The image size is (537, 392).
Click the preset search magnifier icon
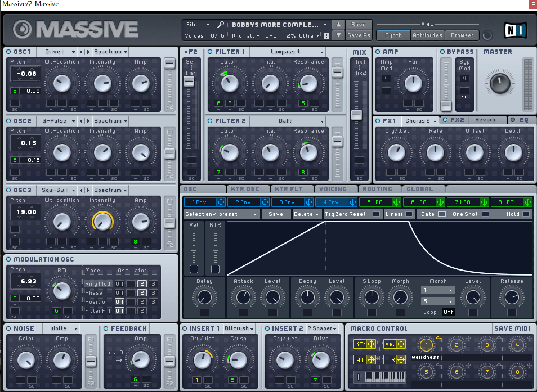(x=221, y=25)
